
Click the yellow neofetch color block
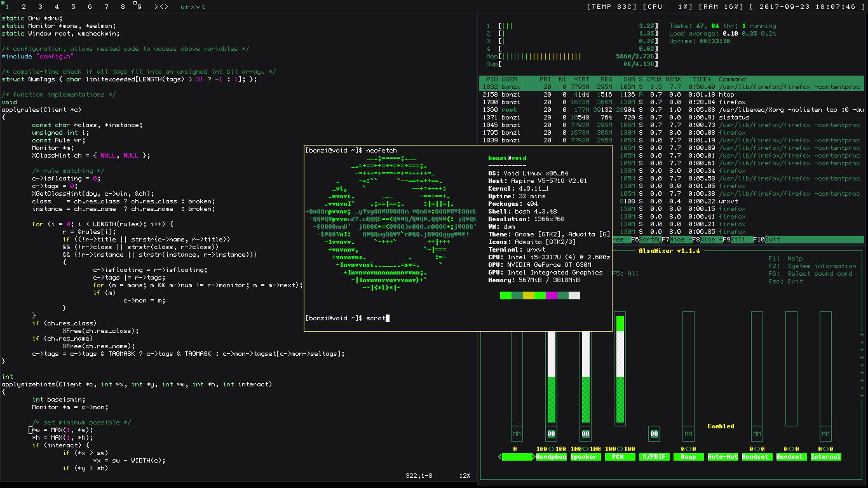pos(528,295)
